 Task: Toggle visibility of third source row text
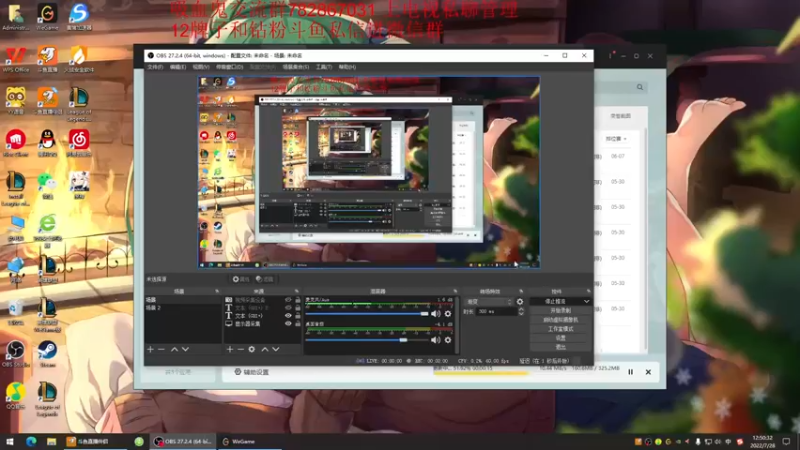tap(288, 316)
